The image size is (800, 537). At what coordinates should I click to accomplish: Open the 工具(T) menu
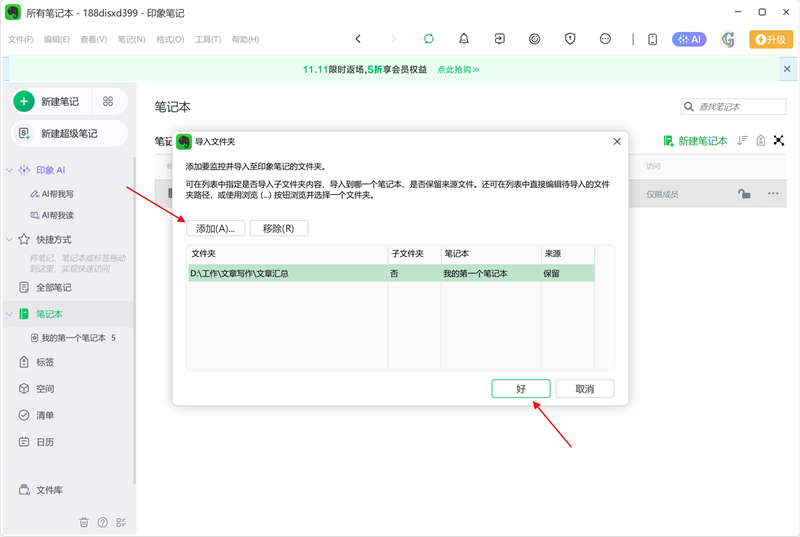(208, 39)
